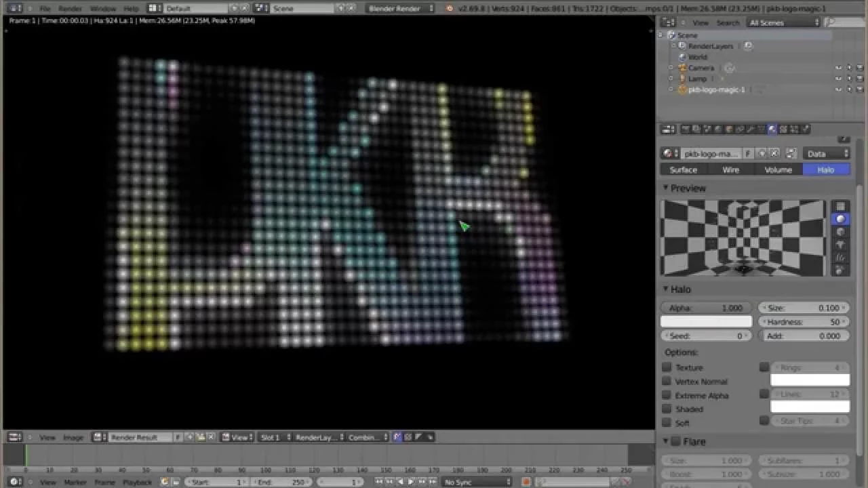Click the World icon in outliner
This screenshot has width=868, height=488.
(x=683, y=57)
